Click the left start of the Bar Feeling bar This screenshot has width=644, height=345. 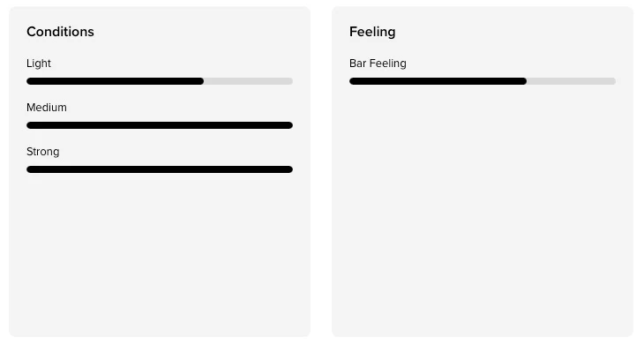click(x=352, y=81)
